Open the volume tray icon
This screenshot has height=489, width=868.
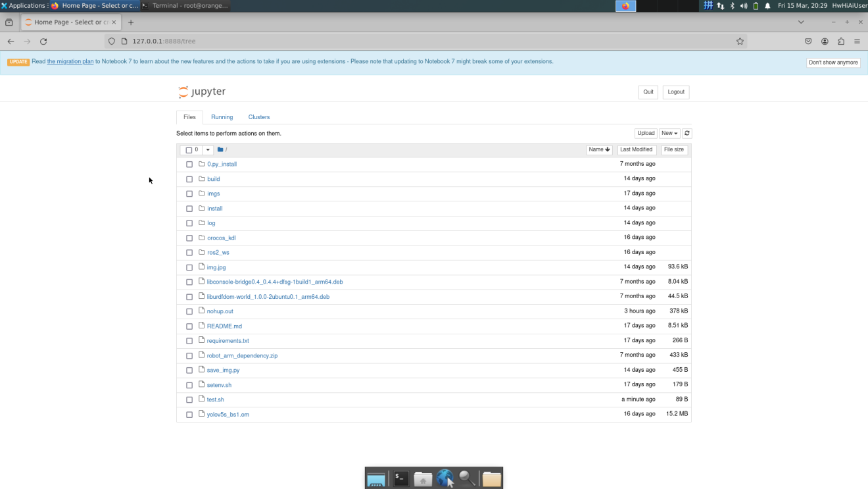coord(744,6)
